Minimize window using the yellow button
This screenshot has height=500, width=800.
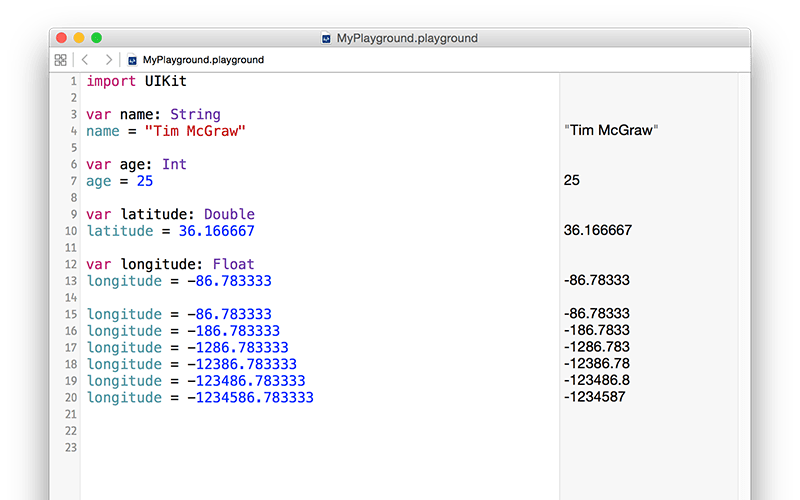pyautogui.click(x=79, y=38)
